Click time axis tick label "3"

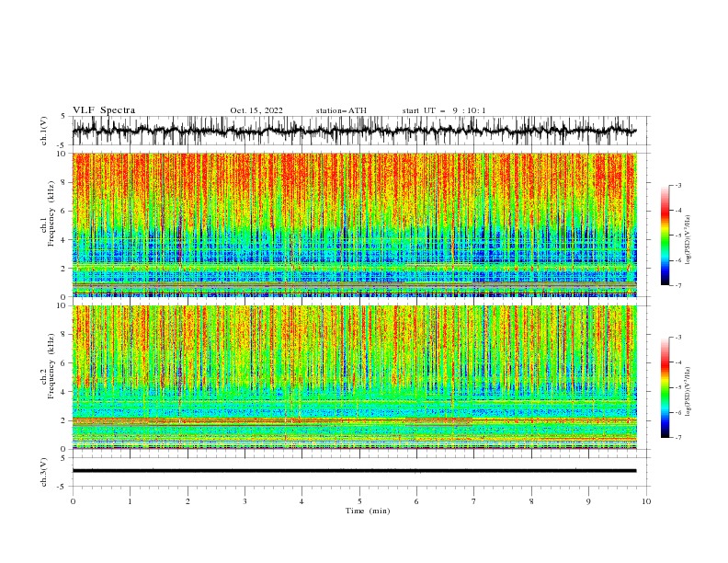(245, 501)
